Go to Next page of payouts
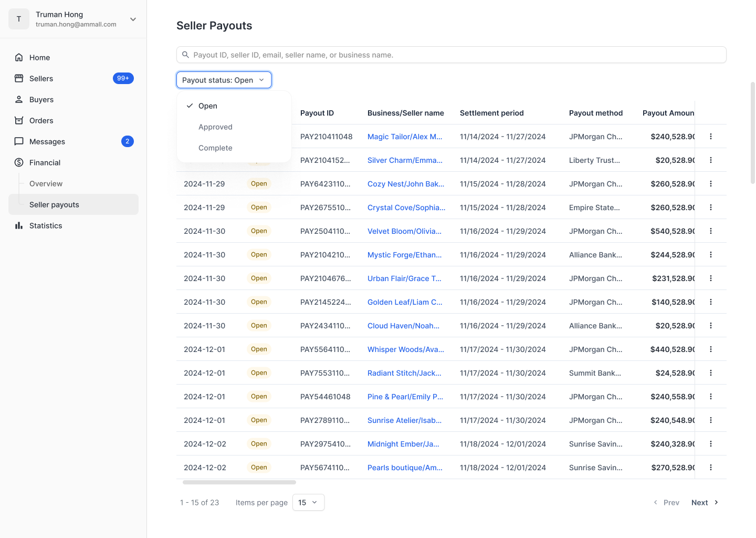This screenshot has height=538, width=756. [705, 503]
